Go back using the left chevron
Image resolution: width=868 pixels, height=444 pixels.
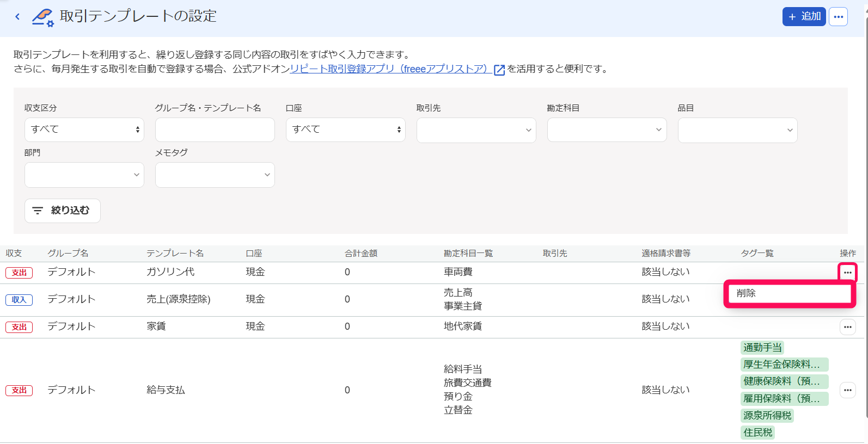[x=17, y=17]
